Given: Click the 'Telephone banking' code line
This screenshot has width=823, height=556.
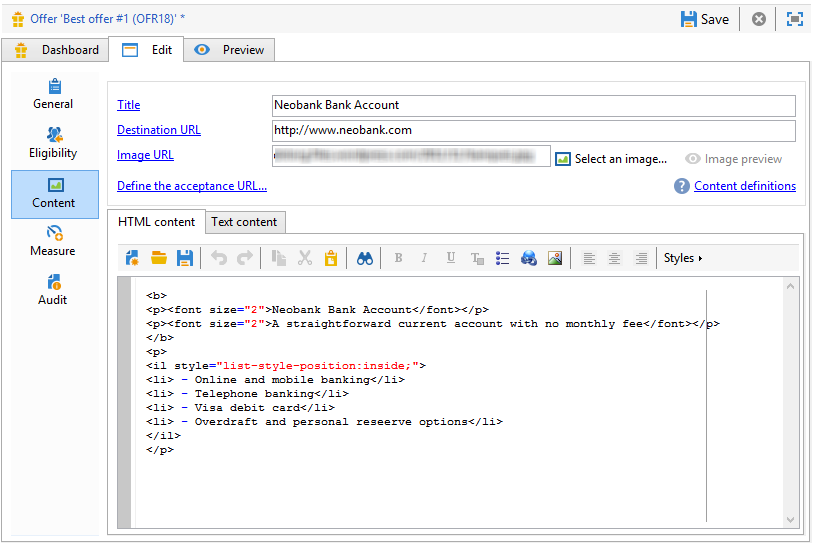Looking at the screenshot, I should click(x=247, y=394).
